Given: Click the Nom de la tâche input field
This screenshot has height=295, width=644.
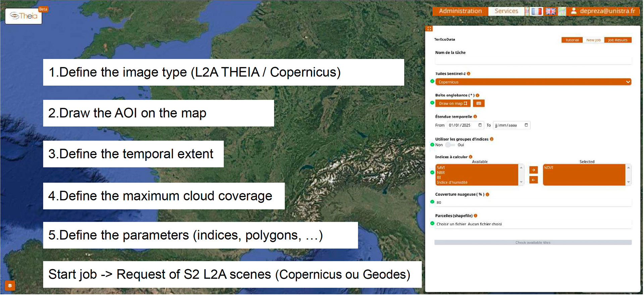Looking at the screenshot, I should (533, 61).
